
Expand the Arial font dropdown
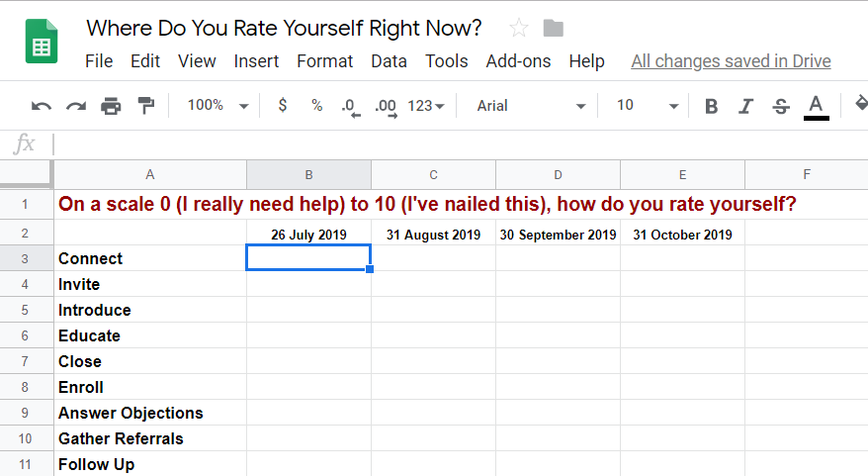(x=531, y=106)
